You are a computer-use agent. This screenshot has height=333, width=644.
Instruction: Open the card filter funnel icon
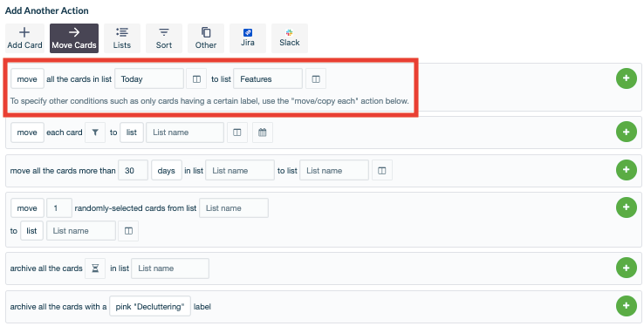(95, 133)
